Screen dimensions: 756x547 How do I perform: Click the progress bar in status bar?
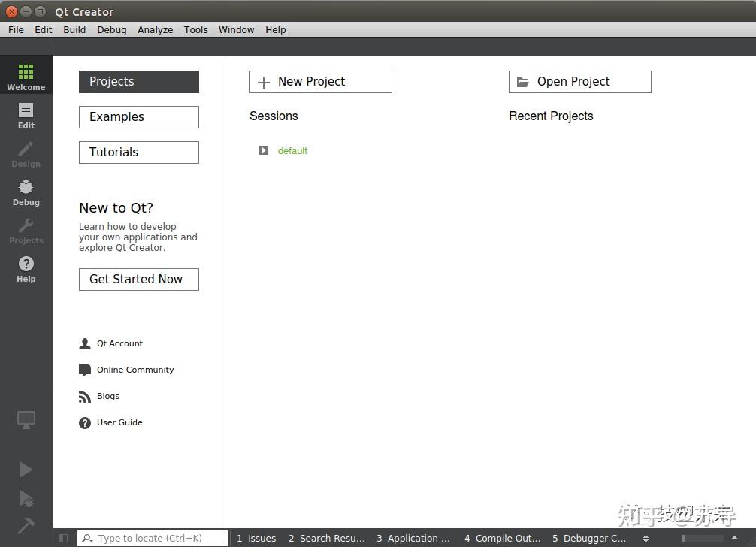pyautogui.click(x=703, y=538)
